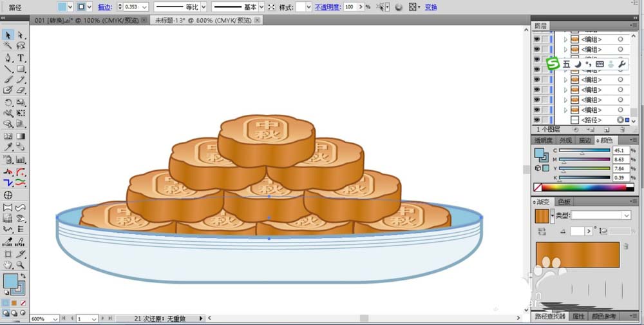Image resolution: width=644 pixels, height=325 pixels.
Task: Select the Symbol Sprayer tool
Action: (x=8, y=159)
